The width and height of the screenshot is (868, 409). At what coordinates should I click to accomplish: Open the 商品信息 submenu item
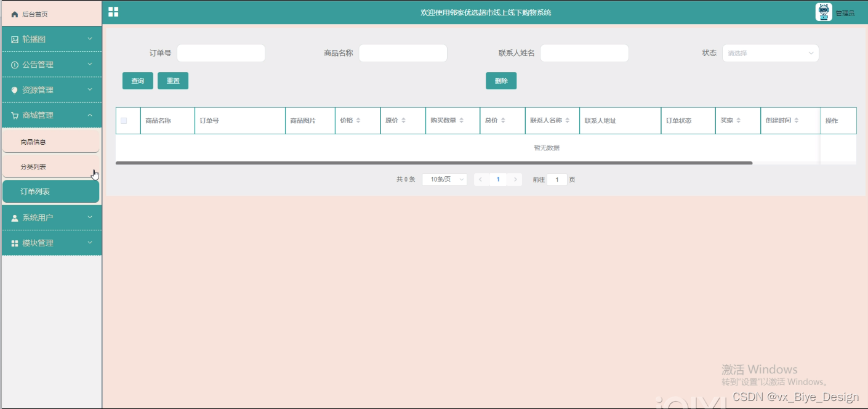(x=51, y=142)
